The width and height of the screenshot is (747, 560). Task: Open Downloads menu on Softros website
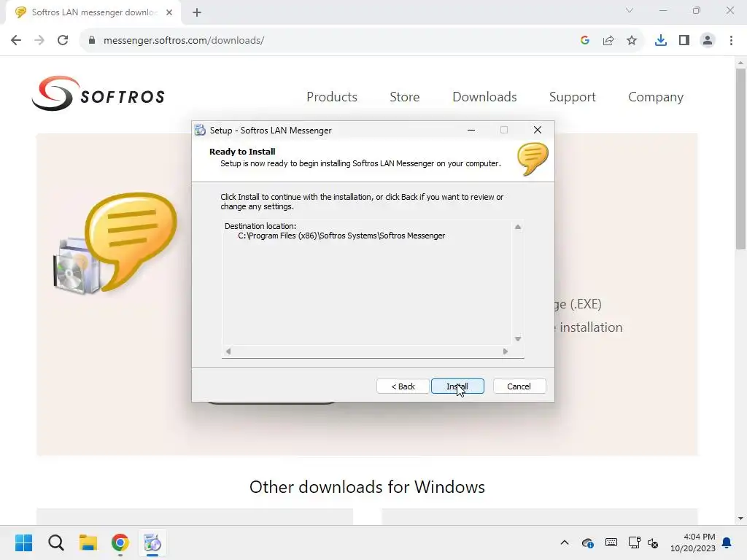click(x=484, y=97)
